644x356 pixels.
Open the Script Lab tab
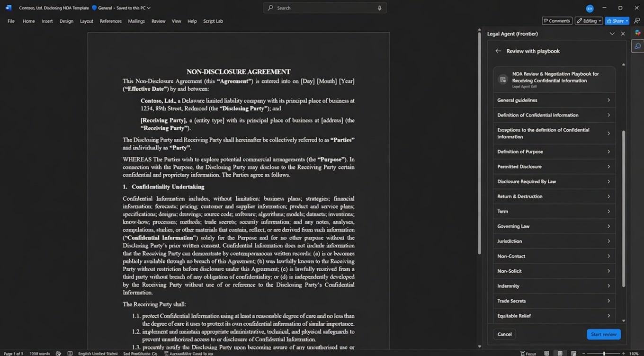coord(213,21)
